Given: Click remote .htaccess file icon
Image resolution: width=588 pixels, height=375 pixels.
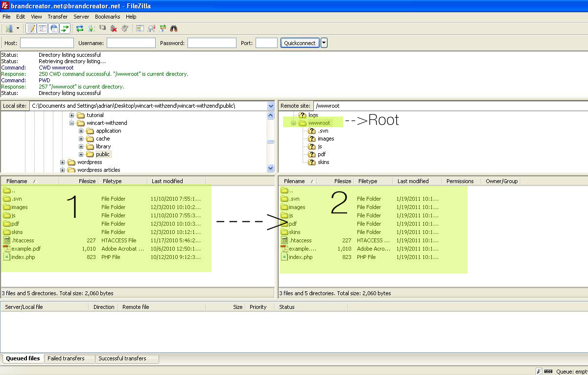Looking at the screenshot, I should [x=284, y=240].
